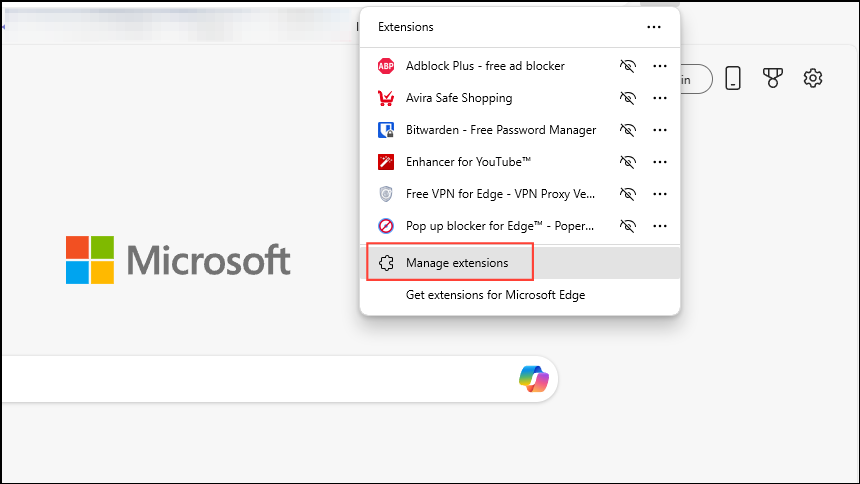Open the mobile phone icon on page
Viewport: 860px width, 484px height.
coord(733,78)
